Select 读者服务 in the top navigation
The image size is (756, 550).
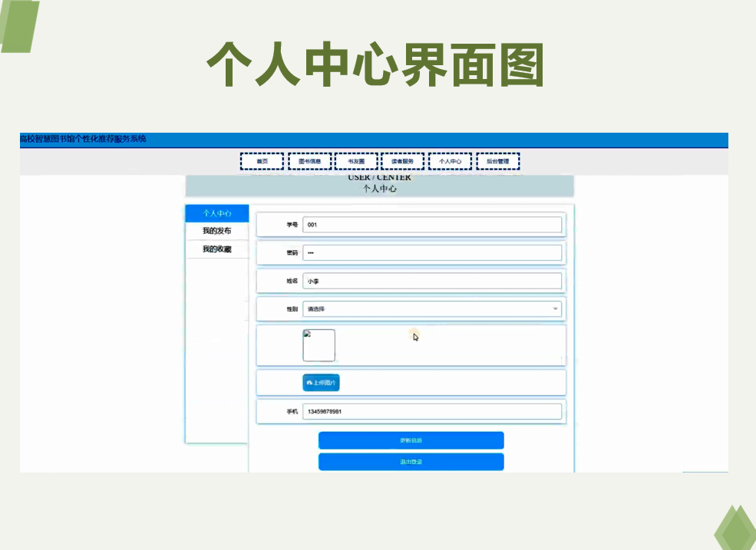403,162
